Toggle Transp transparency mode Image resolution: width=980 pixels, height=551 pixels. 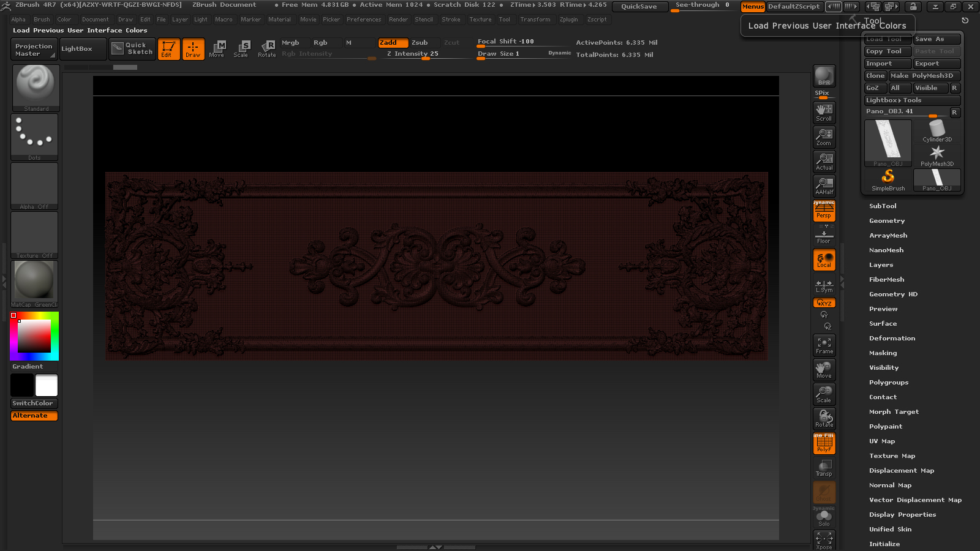824,468
